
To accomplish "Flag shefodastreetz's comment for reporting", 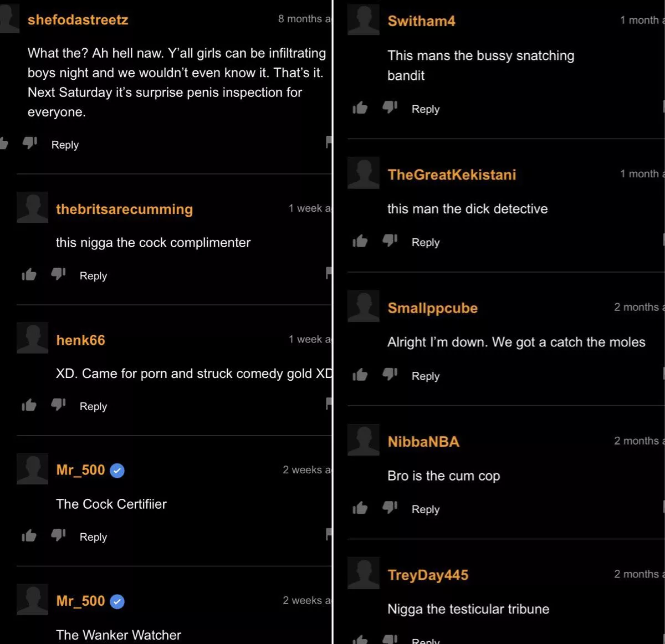I will pyautogui.click(x=329, y=143).
